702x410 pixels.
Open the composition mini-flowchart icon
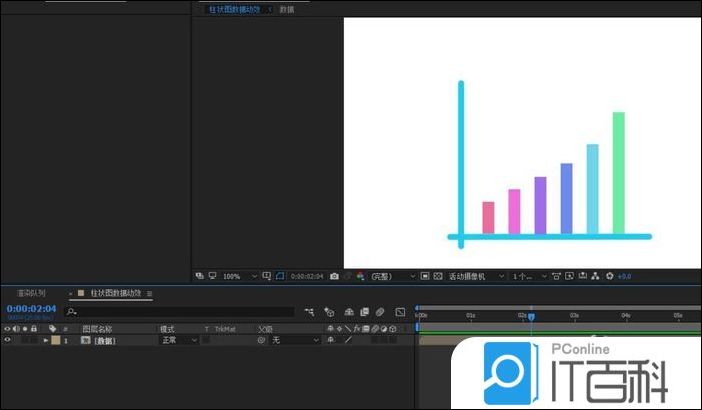click(309, 312)
